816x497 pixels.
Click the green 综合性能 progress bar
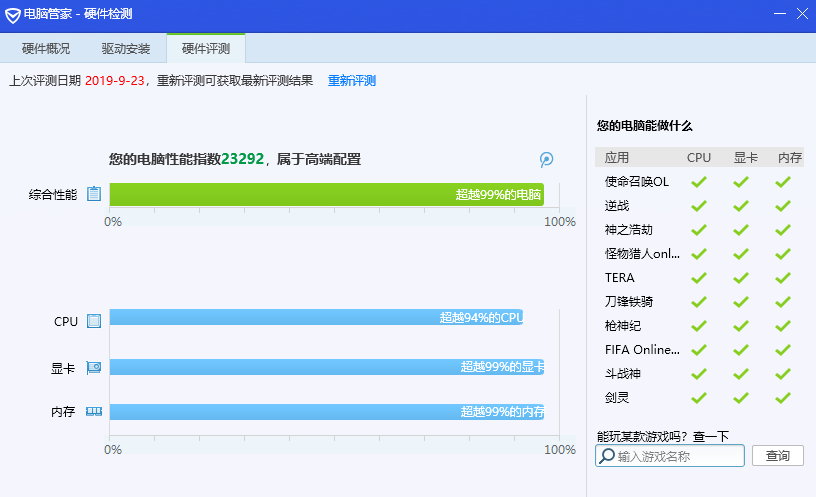coord(327,194)
